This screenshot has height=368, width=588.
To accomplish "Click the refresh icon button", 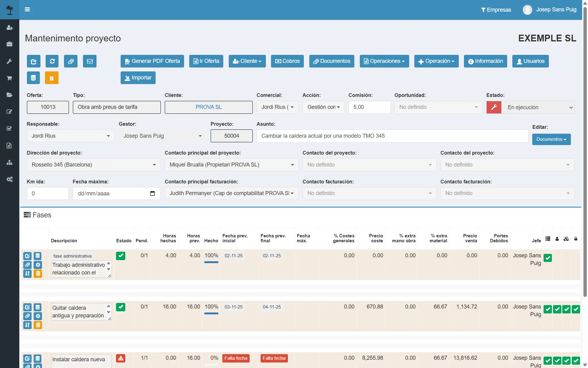I will click(x=52, y=61).
